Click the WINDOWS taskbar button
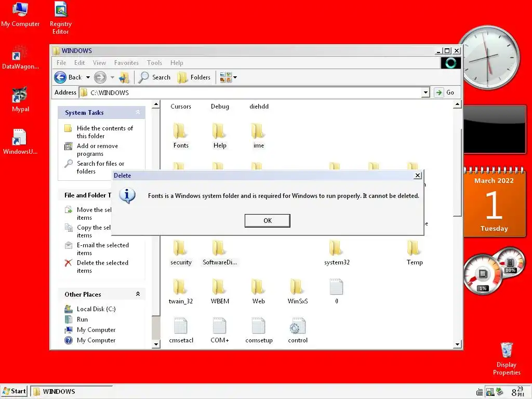 click(x=71, y=391)
